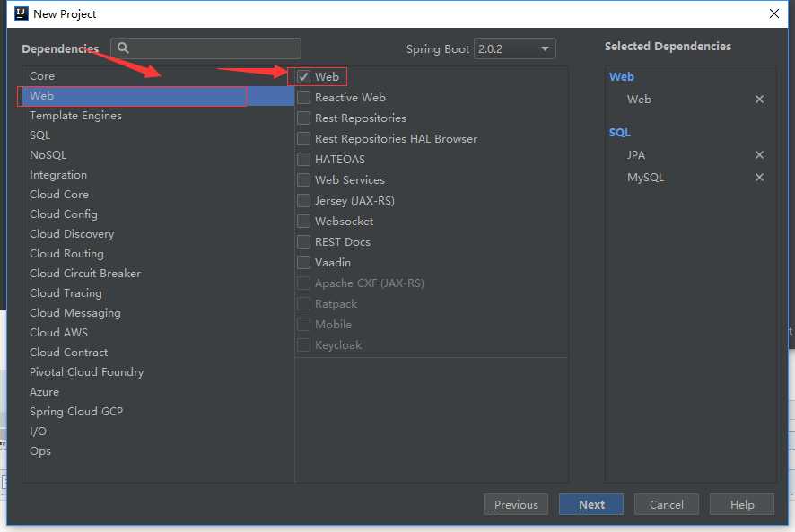This screenshot has width=795, height=532.
Task: Choose the I/O category
Action: pos(158,432)
